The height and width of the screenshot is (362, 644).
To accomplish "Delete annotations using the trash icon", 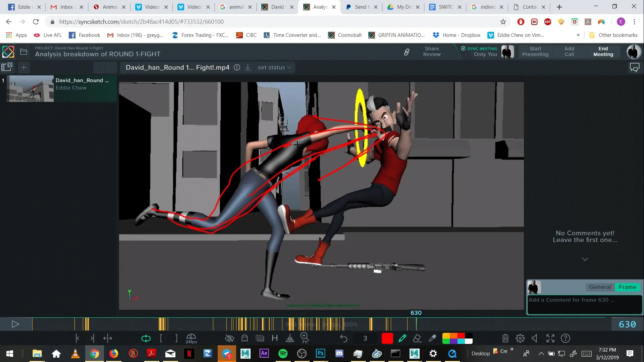I will pyautogui.click(x=505, y=338).
